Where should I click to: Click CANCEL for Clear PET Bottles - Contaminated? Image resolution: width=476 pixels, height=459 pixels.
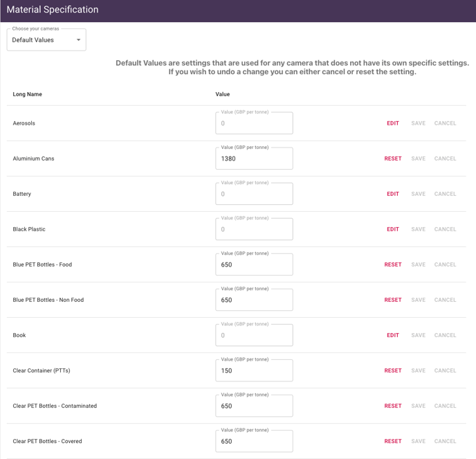(445, 406)
